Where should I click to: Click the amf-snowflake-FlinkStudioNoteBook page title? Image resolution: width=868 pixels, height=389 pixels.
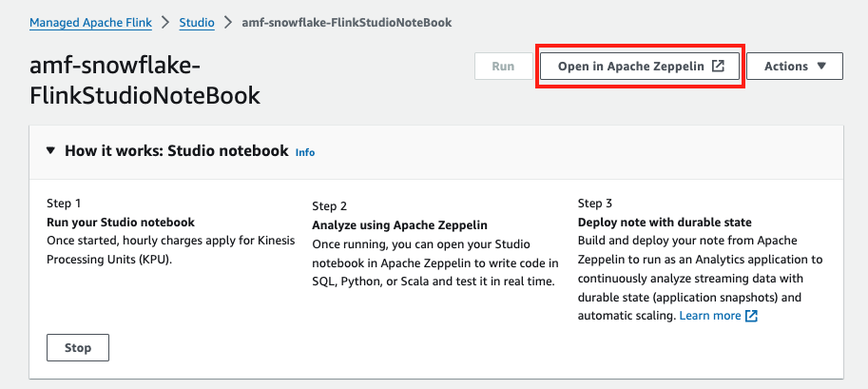tap(145, 81)
